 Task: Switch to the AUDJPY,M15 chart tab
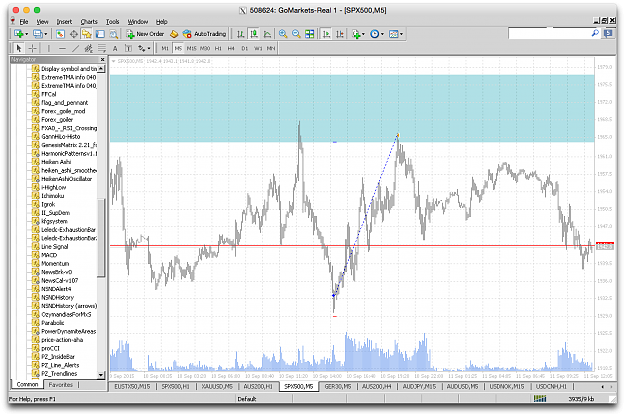(419, 387)
